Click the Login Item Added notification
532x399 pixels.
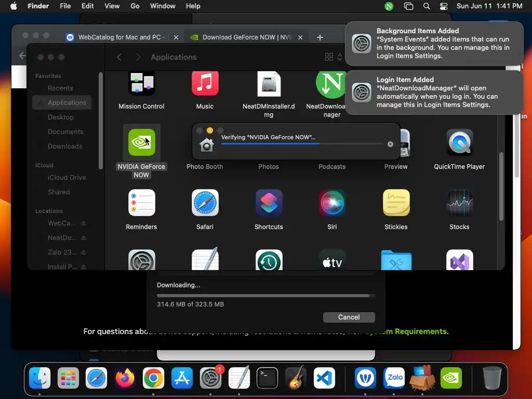pos(434,92)
